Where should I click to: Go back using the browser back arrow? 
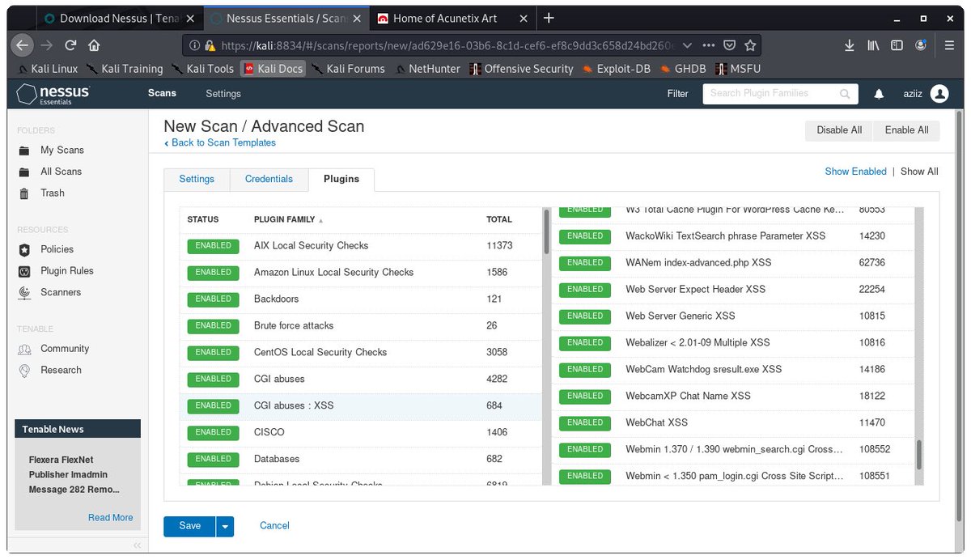(x=23, y=46)
